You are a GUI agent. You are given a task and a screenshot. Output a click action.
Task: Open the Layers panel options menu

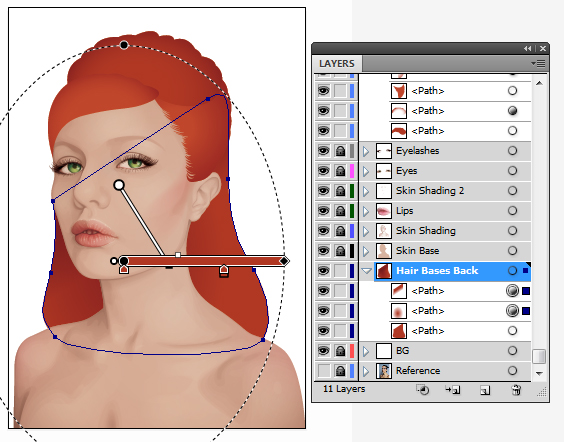[538, 64]
